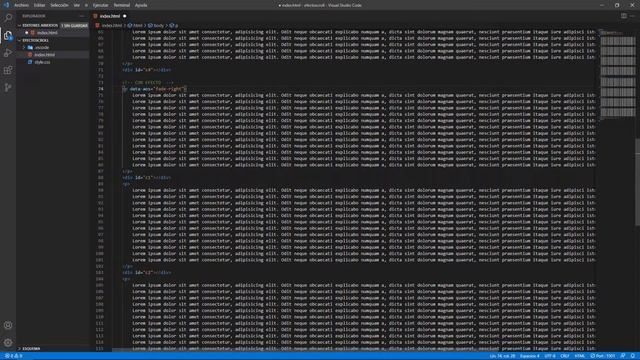Click the UTF-8 encoding status item

[x=550, y=356]
